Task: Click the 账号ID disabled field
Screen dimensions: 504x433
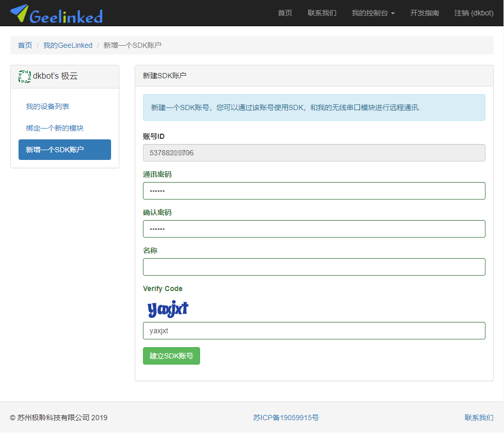Action: tap(314, 153)
